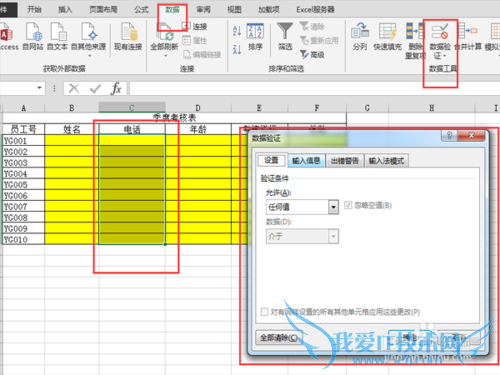This screenshot has height=375, width=500.
Task: Open the 审阅 ribbon tab
Action: (203, 10)
